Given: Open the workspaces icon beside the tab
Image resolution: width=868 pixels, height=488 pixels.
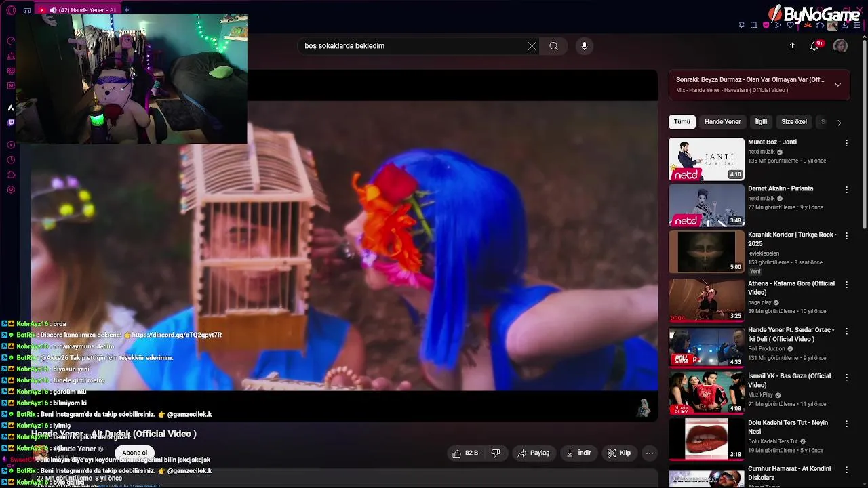Looking at the screenshot, I should pyautogui.click(x=26, y=10).
